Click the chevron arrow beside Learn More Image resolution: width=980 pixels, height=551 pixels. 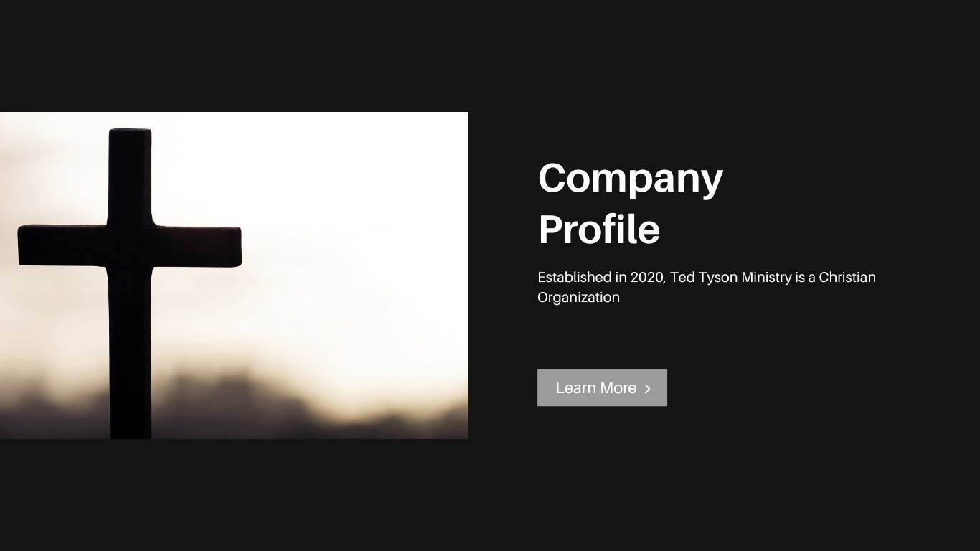coord(647,389)
